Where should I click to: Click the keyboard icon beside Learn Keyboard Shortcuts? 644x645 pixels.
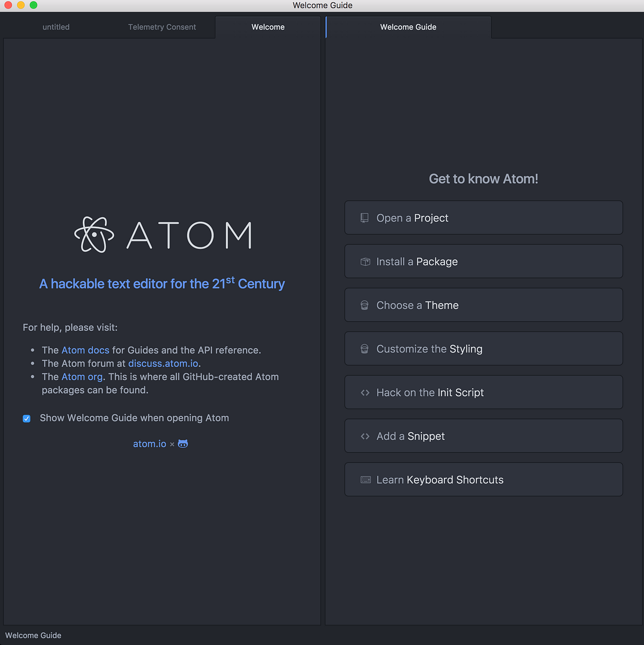[x=365, y=480]
